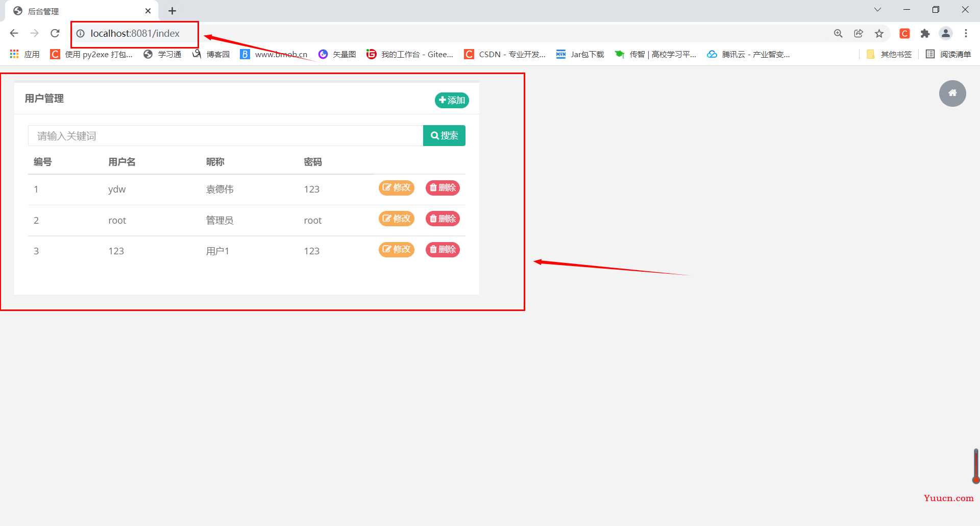Viewport: 980px width, 526px height.
Task: Click the share page icon
Action: pos(859,34)
